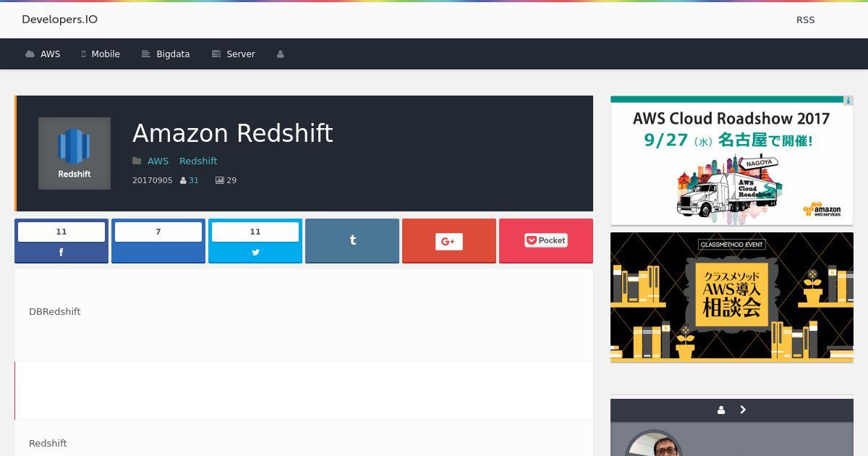Open the RSS feed link
This screenshot has height=456, width=868.
point(805,20)
